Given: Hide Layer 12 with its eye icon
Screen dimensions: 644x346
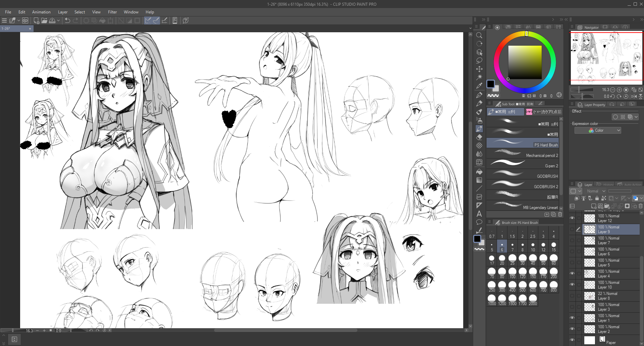Looking at the screenshot, I should tap(572, 218).
